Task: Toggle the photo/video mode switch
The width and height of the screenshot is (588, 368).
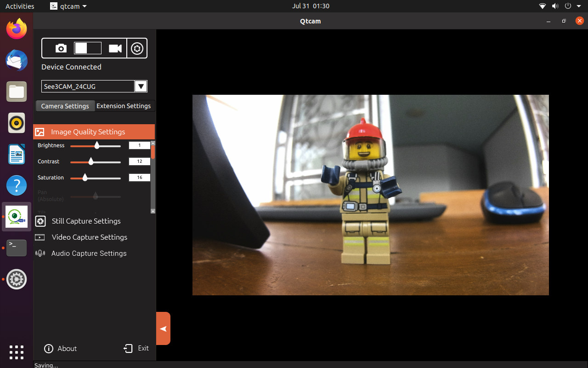Action: point(88,48)
